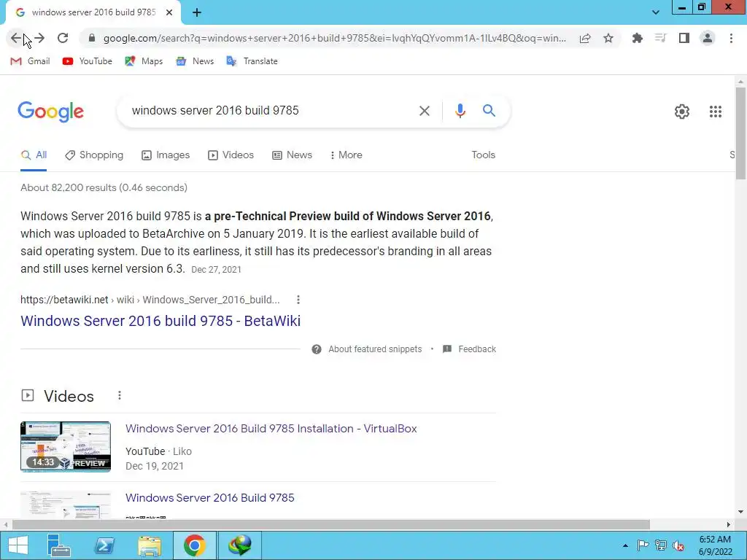Open result options dots beside betawiki URL
The image size is (747, 560).
(298, 300)
